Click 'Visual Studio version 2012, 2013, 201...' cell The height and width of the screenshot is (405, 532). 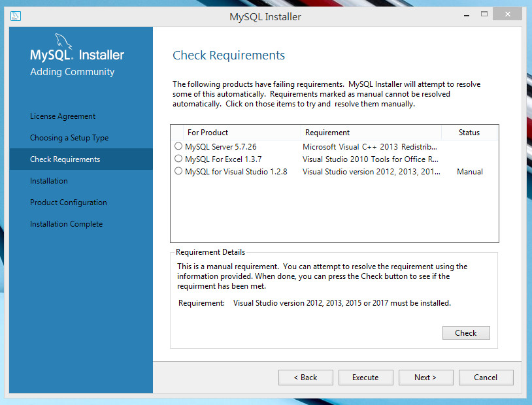(x=371, y=172)
